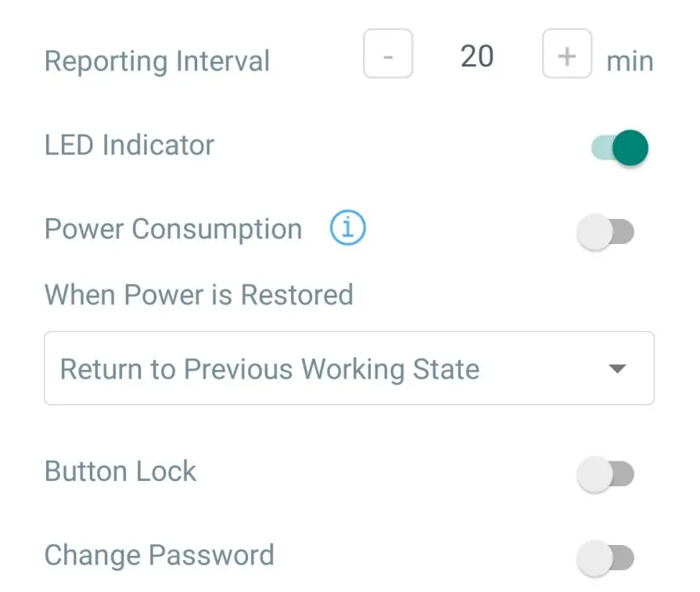Click the minus stepper for Reporting Interval
700x592 pixels.
point(388,54)
